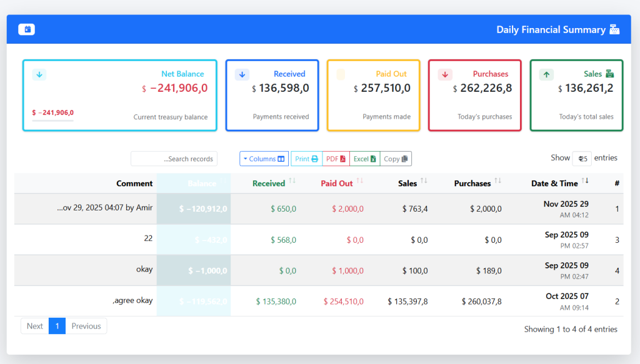The image size is (640, 364).
Task: Focus the Search records input field
Action: point(174,159)
